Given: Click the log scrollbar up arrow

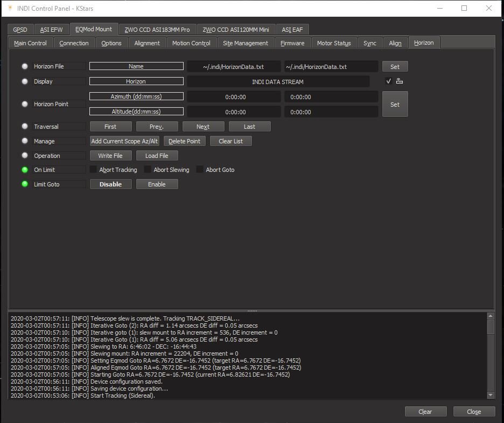Looking at the screenshot, I should [491, 316].
